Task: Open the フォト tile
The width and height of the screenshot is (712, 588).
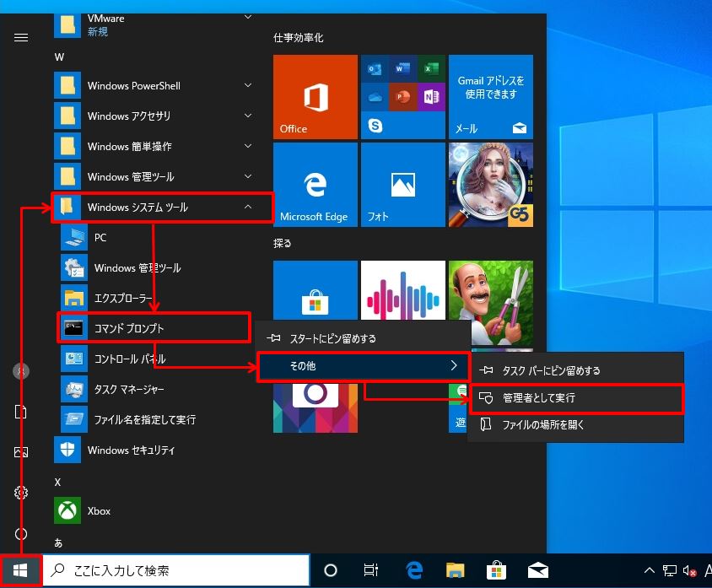Action: (x=402, y=185)
